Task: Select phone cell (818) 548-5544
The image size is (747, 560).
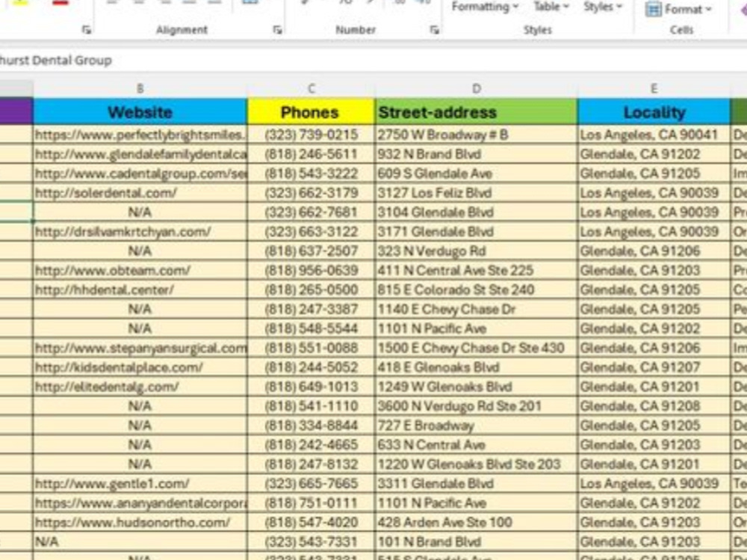Action: [311, 329]
